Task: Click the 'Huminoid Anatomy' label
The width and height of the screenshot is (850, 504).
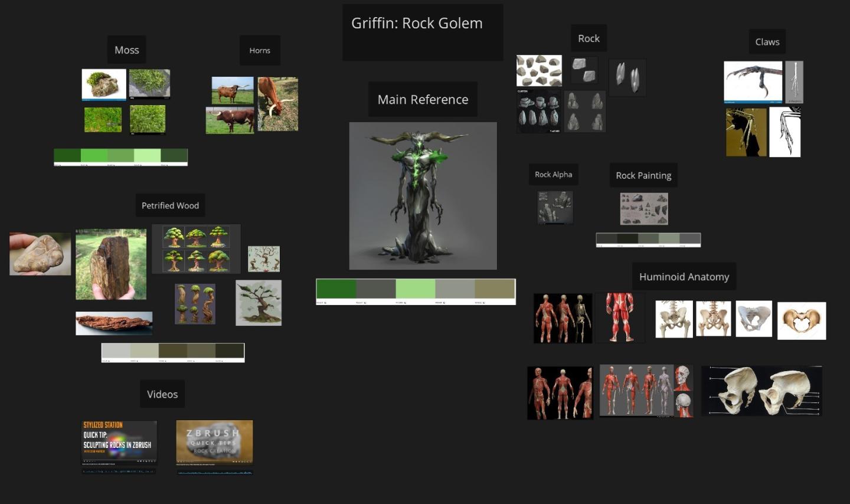Action: click(x=684, y=276)
